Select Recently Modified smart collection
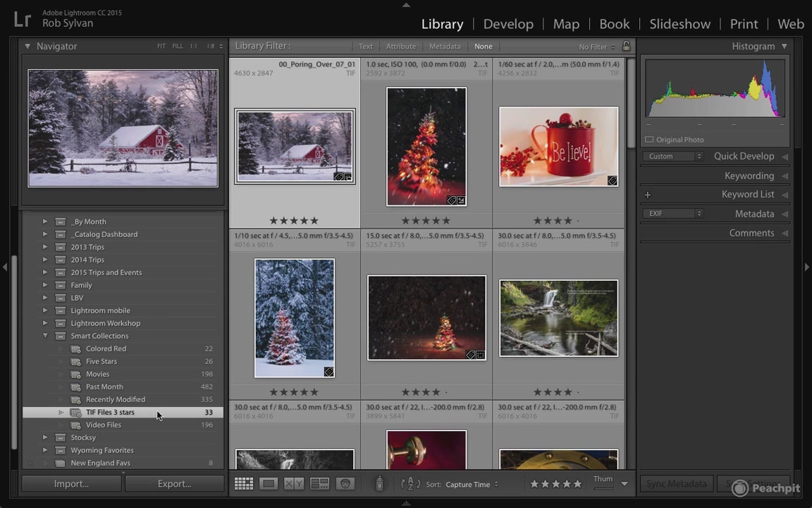 tap(123, 399)
